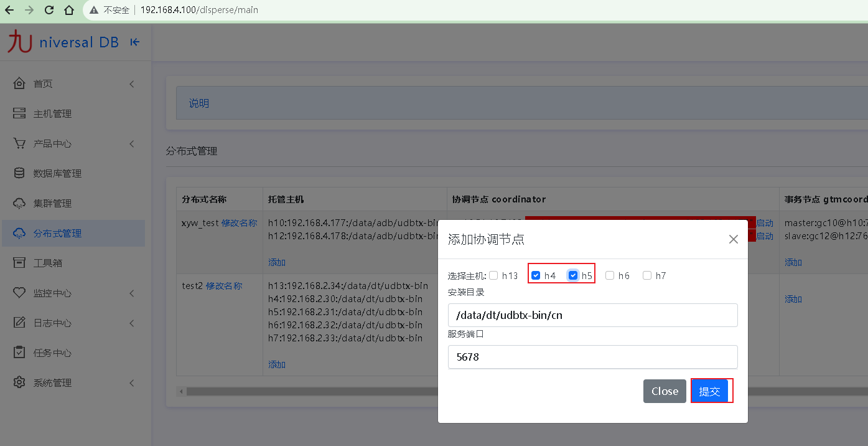Click the server icon for 主机管理
The height and width of the screenshot is (446, 868).
19,113
